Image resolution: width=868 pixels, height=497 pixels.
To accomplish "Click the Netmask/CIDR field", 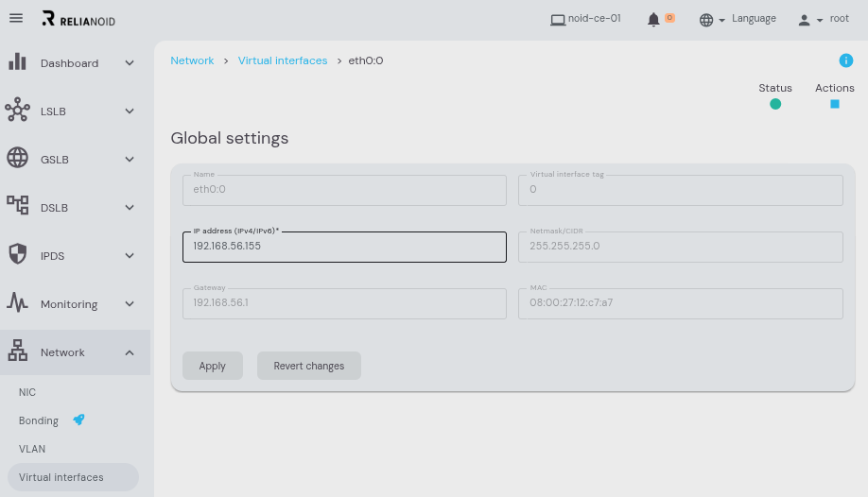I will pyautogui.click(x=681, y=247).
